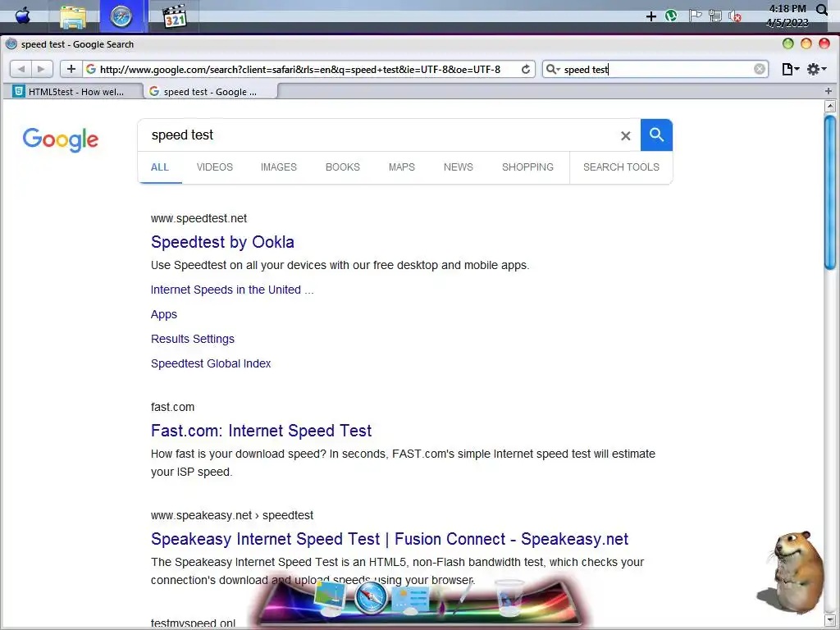Click the Google logo
Screen dimensions: 840x630
61,139
